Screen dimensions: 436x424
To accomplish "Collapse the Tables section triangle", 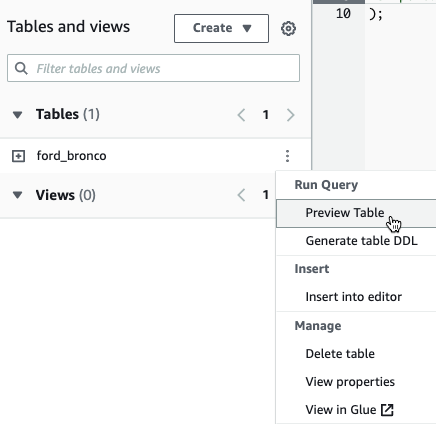I will [17, 115].
